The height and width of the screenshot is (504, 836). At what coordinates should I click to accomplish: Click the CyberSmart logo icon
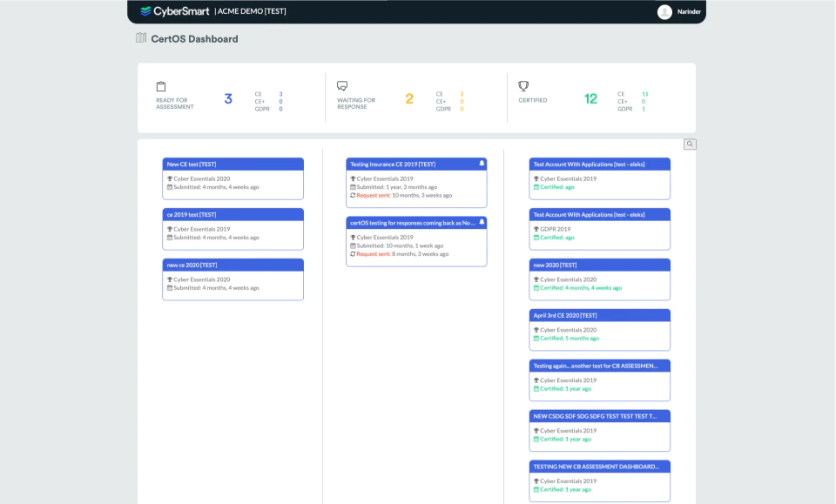pos(145,11)
